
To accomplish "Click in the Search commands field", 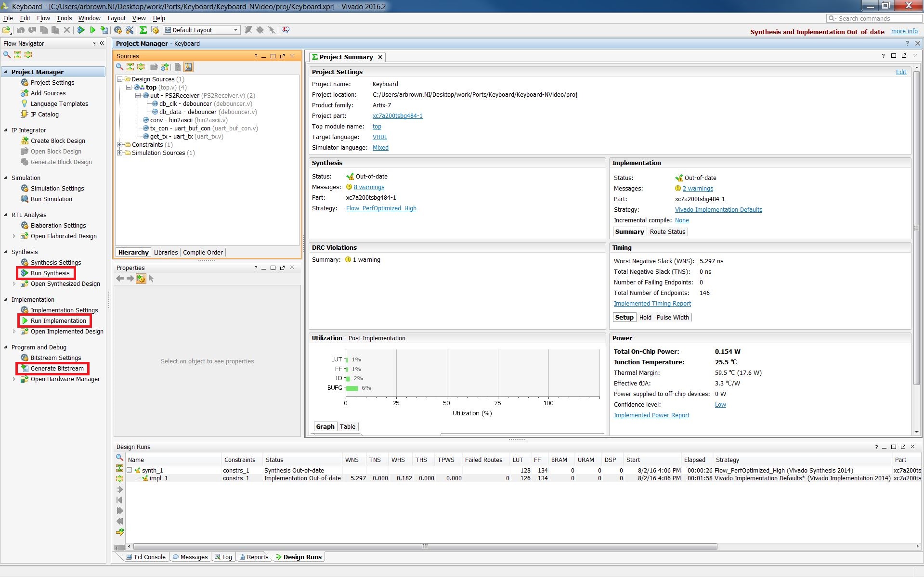I will (873, 18).
